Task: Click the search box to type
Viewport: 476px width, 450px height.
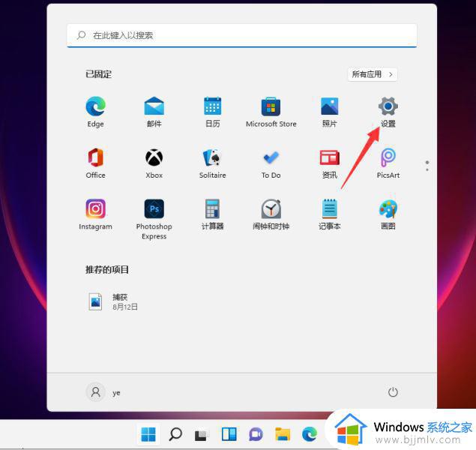Action: point(241,35)
